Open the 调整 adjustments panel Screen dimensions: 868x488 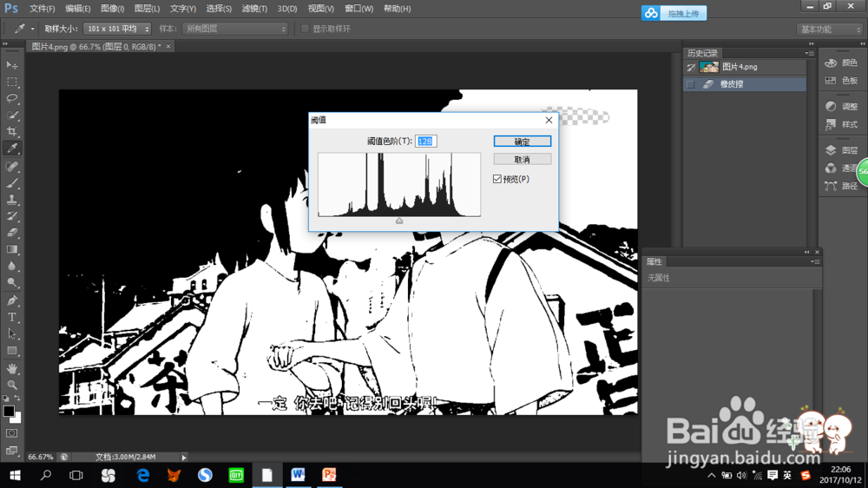point(841,106)
